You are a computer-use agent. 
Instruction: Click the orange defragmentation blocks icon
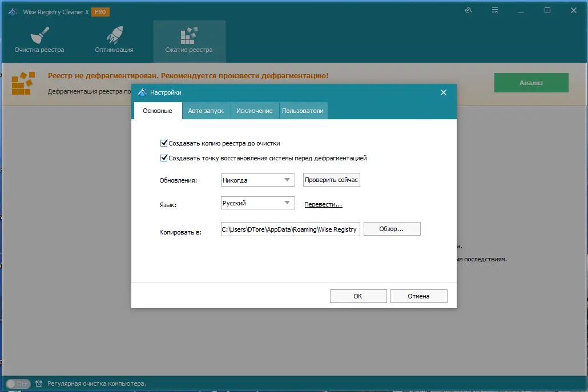pyautogui.click(x=23, y=83)
